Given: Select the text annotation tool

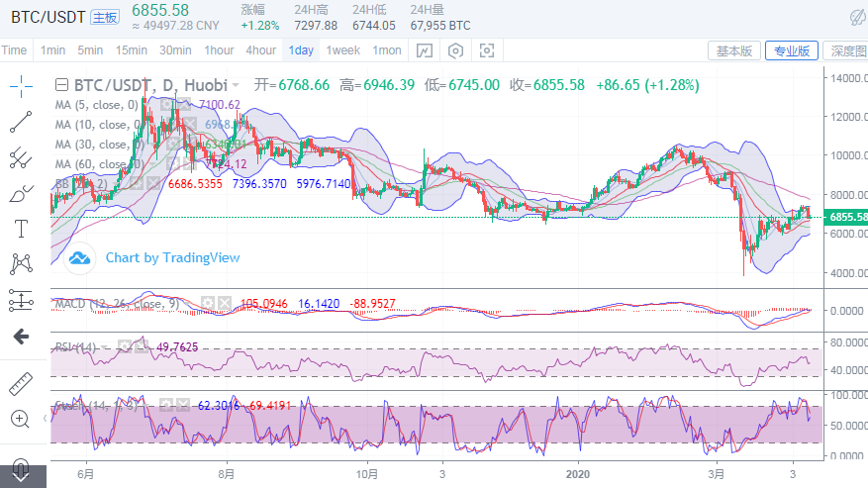Looking at the screenshot, I should click(x=21, y=229).
